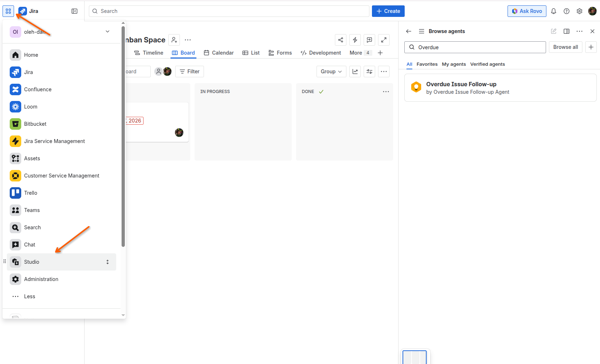Open the app switcher grid icon
600x364 pixels.
coord(8,11)
